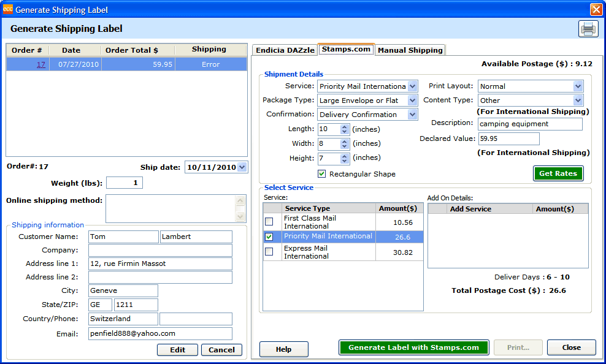Increase the Height value with up arrow
Screen dimensions: 606x364
[344, 156]
